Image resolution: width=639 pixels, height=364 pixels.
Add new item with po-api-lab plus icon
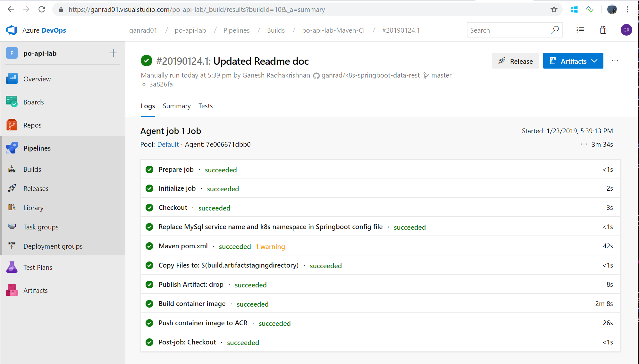point(113,53)
